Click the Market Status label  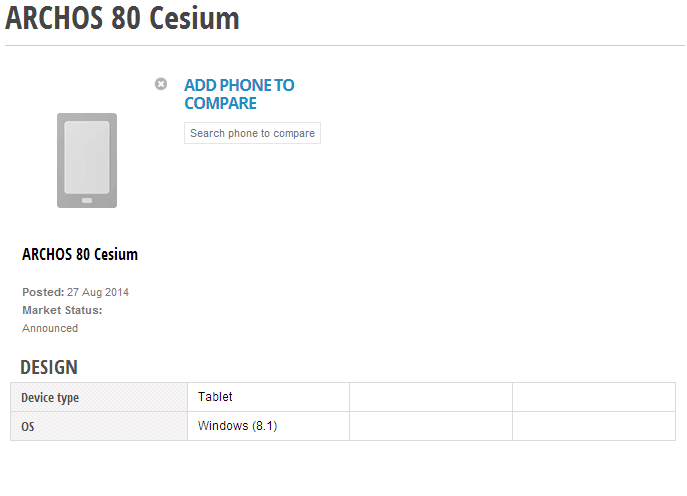[62, 310]
